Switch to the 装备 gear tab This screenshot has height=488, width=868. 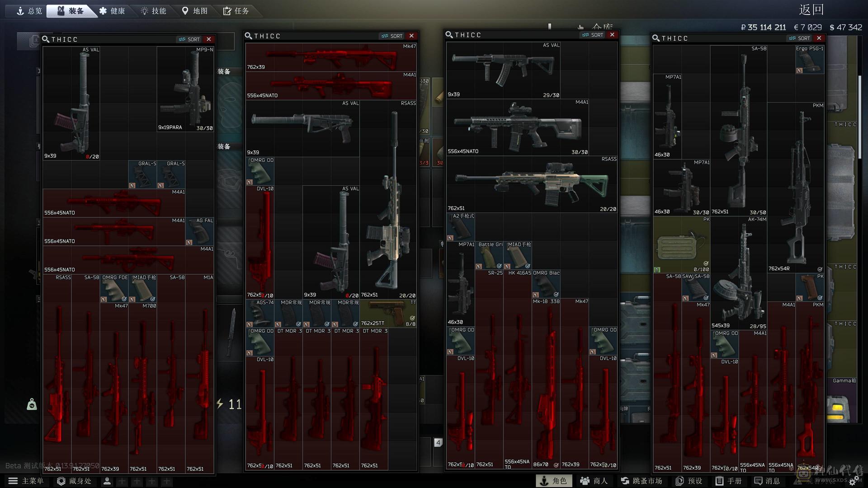pos(71,11)
